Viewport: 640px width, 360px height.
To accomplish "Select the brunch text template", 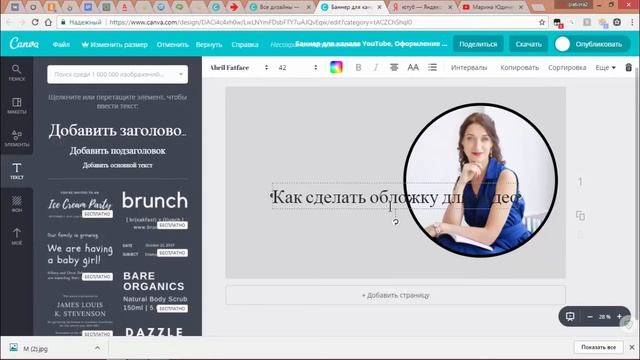I will [x=155, y=209].
